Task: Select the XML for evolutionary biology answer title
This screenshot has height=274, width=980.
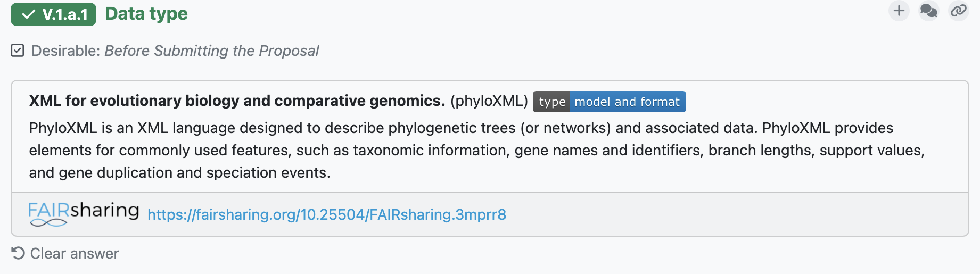Action: [237, 101]
